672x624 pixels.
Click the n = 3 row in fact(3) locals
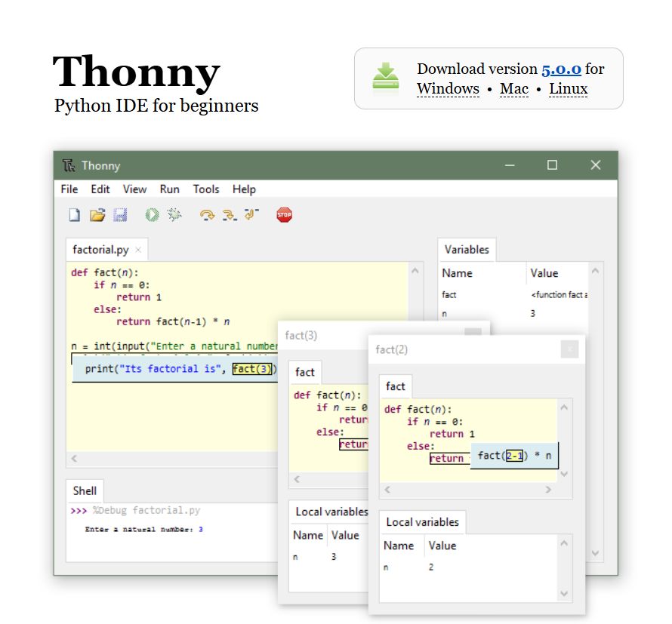pos(328,557)
